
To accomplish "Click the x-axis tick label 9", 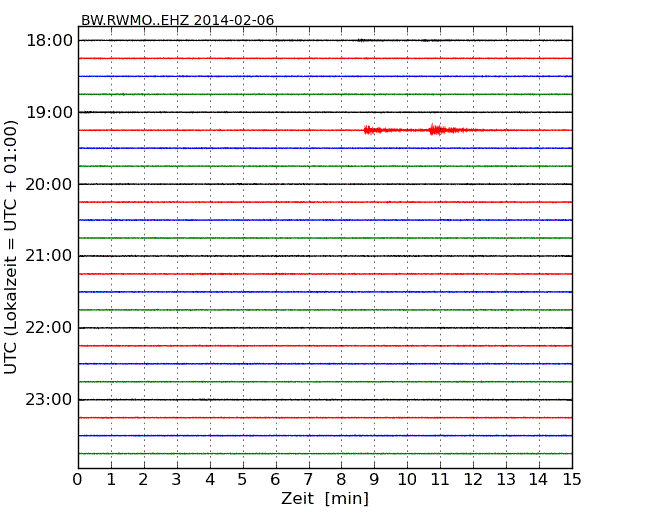I will (x=374, y=480).
